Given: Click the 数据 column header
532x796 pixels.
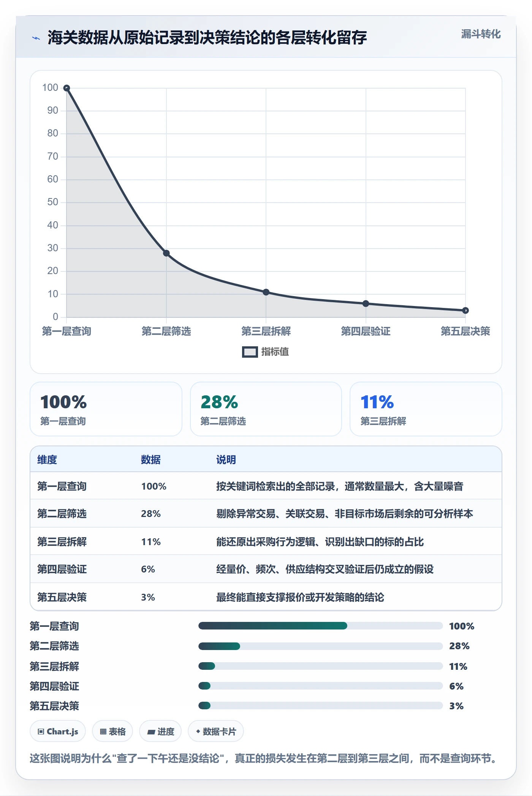Looking at the screenshot, I should pos(151,460).
